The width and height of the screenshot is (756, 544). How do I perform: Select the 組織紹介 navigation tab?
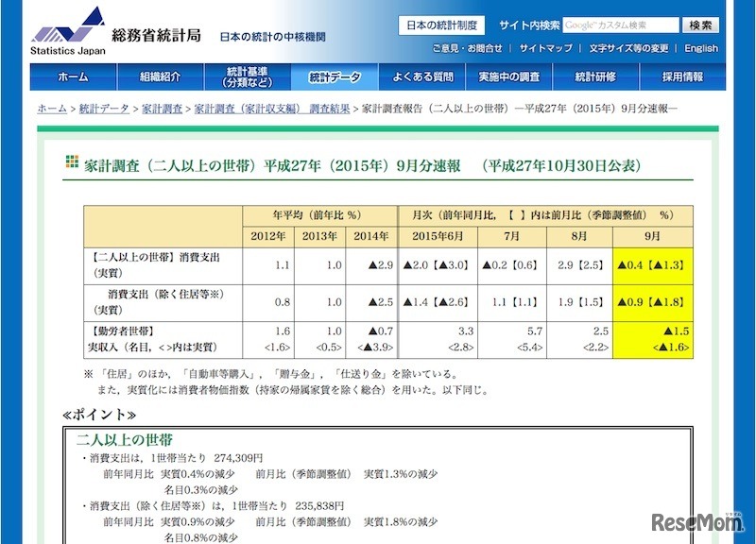point(160,76)
